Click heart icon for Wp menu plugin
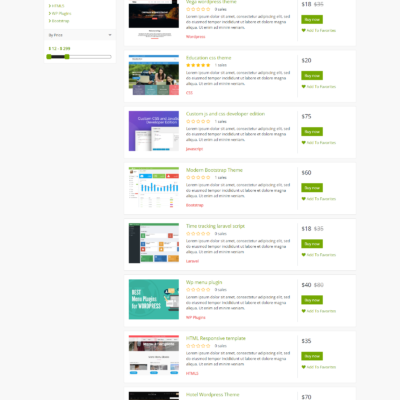The image size is (400, 400). click(304, 311)
